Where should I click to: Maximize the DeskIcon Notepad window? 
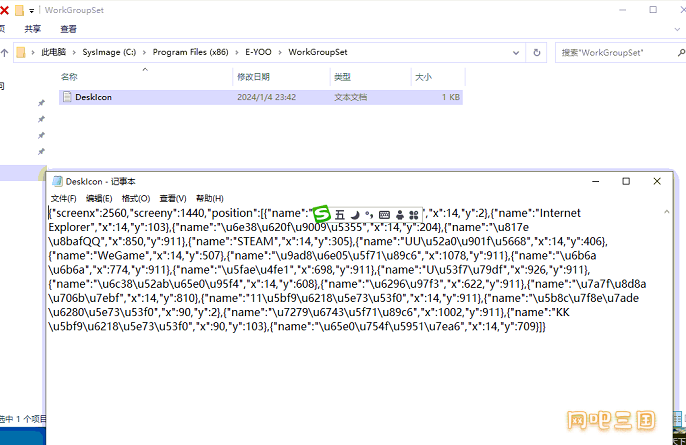[626, 181]
